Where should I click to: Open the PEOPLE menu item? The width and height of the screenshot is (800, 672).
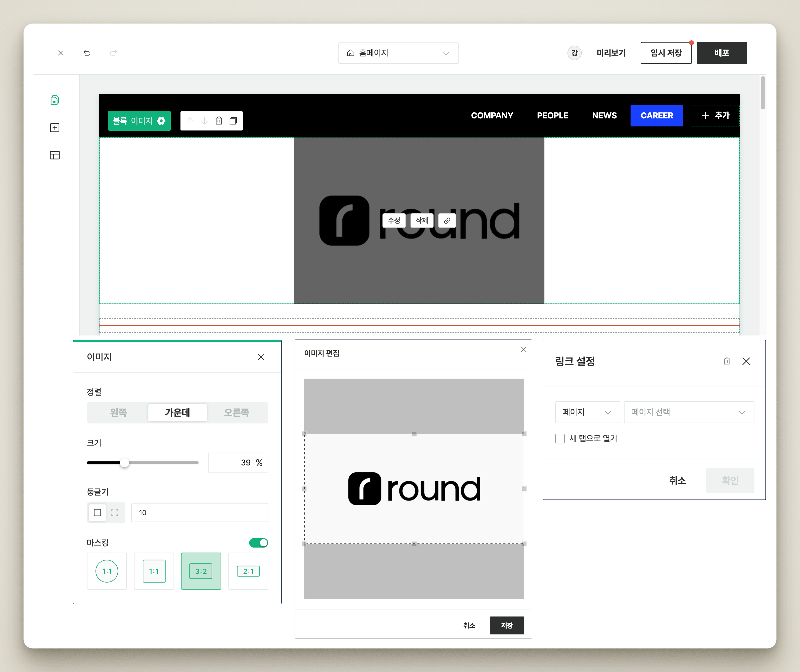pos(553,115)
